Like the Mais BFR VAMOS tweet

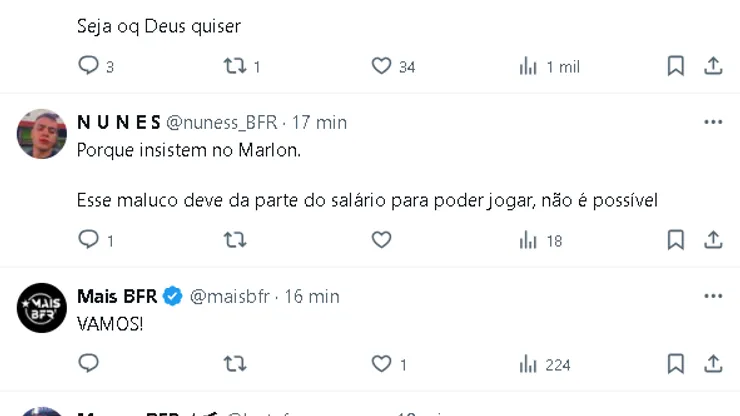click(x=381, y=364)
